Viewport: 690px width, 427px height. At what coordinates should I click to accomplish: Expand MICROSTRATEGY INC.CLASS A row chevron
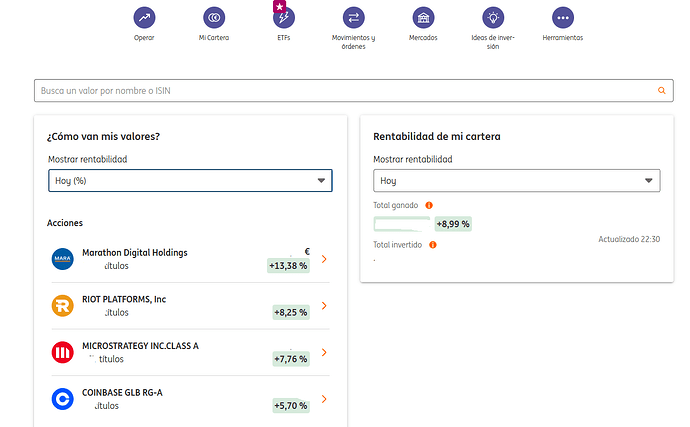(x=324, y=352)
